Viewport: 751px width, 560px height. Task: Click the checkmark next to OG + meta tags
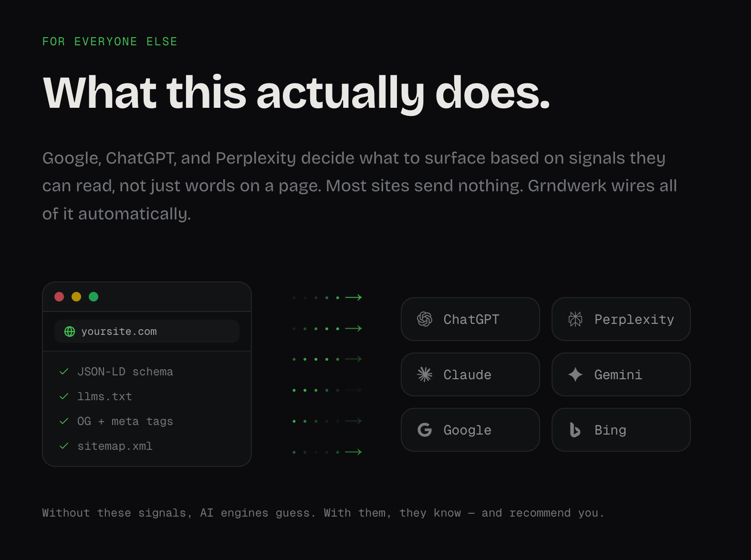click(64, 421)
